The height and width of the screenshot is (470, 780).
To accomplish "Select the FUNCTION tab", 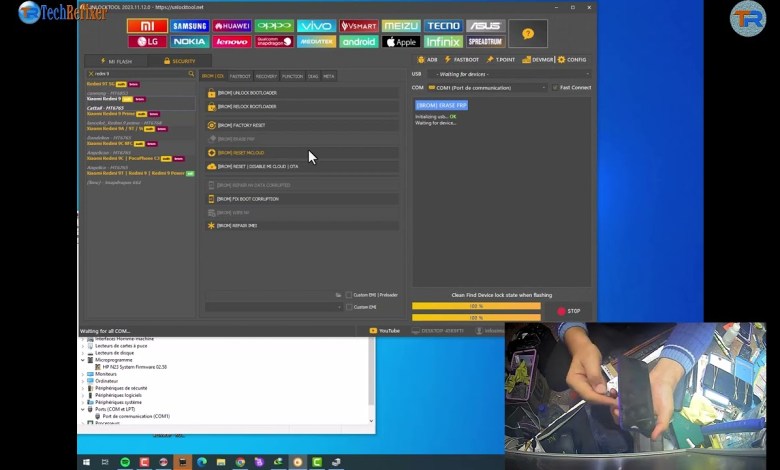I will (x=292, y=76).
